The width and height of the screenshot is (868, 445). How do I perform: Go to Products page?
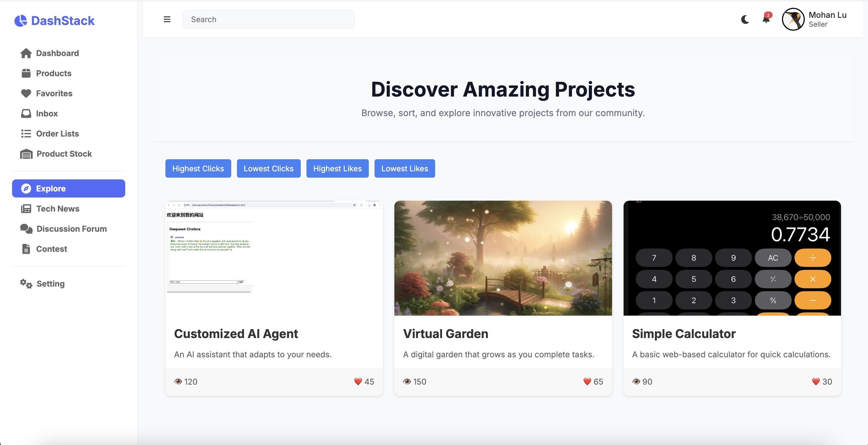click(54, 73)
